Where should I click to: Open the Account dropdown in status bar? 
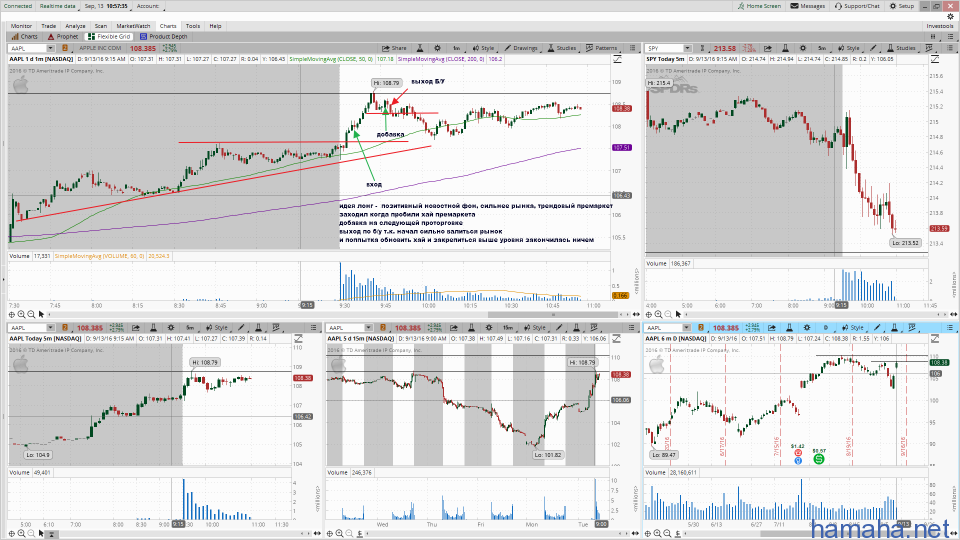click(148, 6)
